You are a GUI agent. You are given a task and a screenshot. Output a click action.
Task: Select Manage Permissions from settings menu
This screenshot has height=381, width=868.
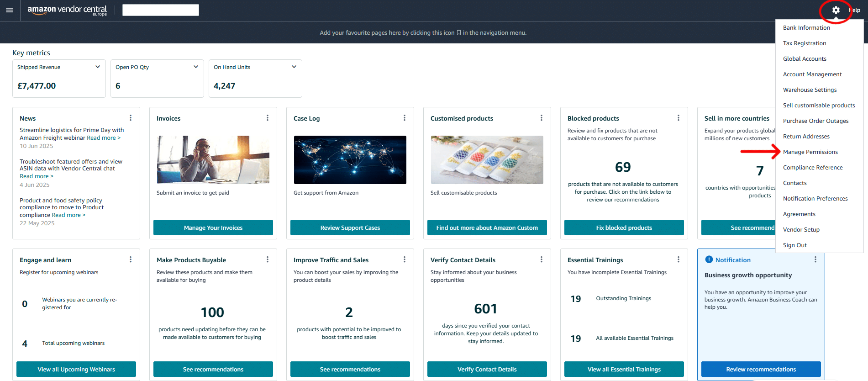pyautogui.click(x=810, y=152)
